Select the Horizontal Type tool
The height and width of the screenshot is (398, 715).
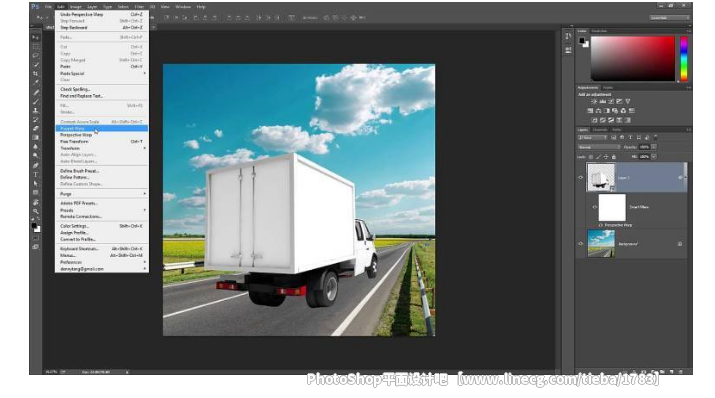(x=36, y=175)
